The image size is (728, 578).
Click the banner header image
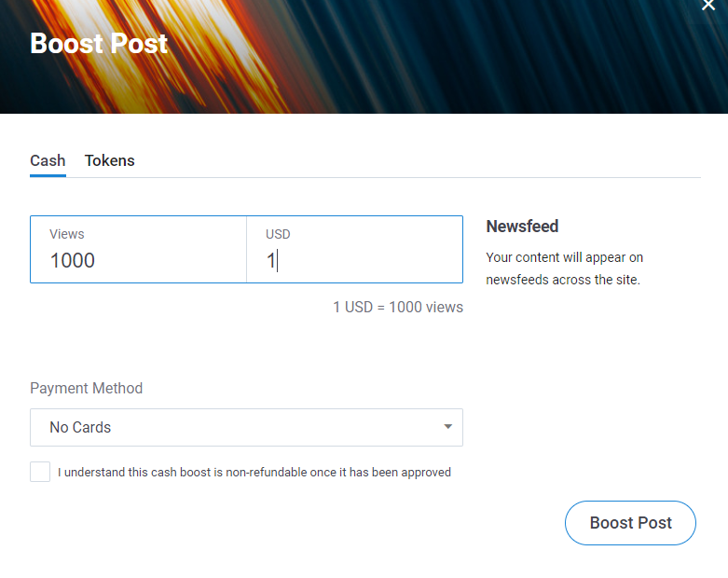coord(364,57)
